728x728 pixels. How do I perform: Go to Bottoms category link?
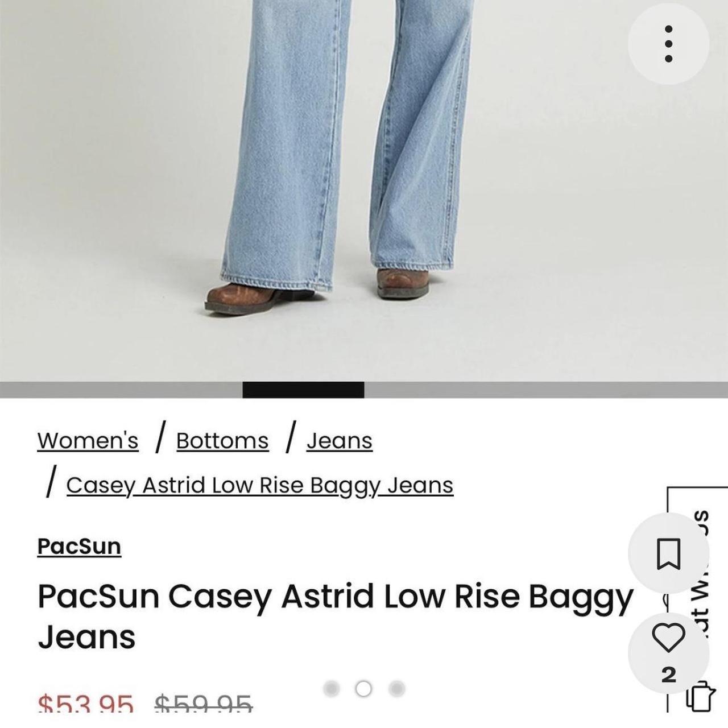[x=222, y=441]
